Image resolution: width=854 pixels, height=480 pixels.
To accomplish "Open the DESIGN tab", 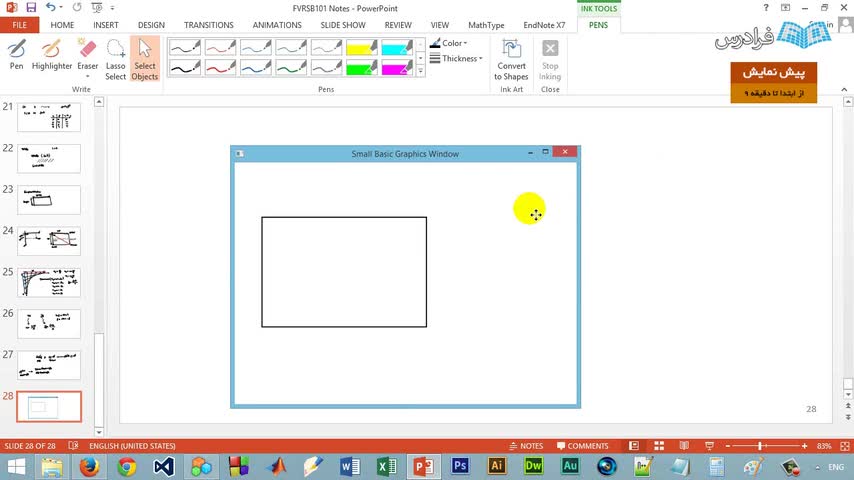I will point(151,25).
